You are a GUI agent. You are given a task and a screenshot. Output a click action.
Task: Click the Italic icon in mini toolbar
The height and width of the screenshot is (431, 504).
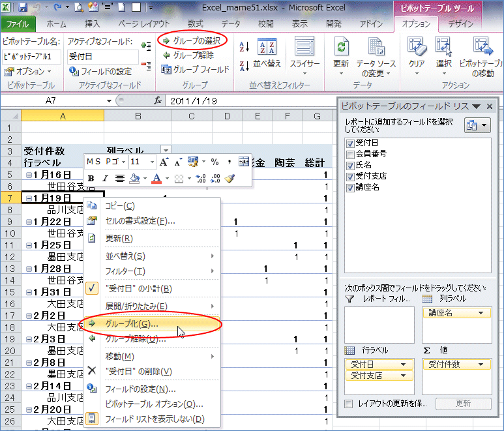coord(105,178)
